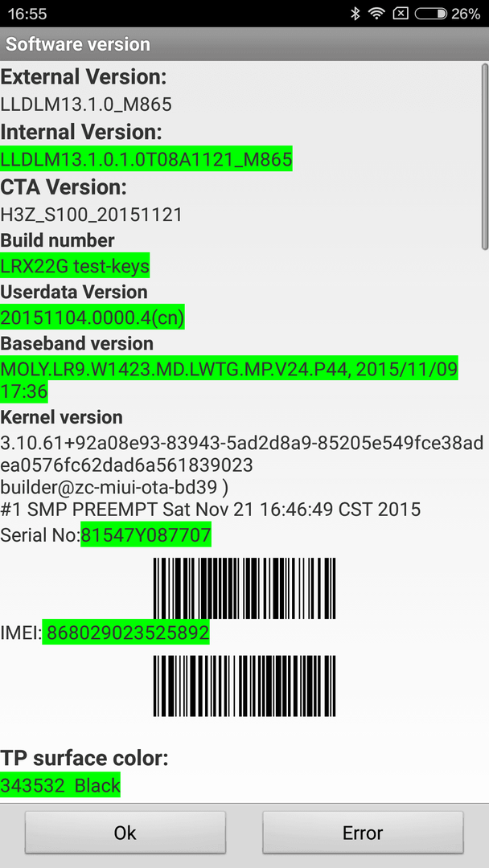Viewport: 489px width, 868px height.
Task: Select the LRX22G test-keys build number
Action: tap(75, 266)
